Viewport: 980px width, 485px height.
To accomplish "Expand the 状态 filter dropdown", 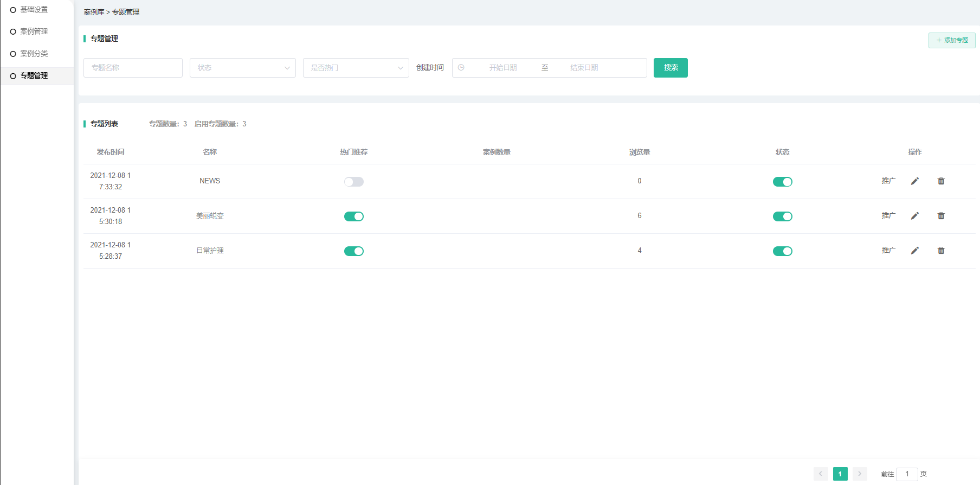I will coord(242,68).
